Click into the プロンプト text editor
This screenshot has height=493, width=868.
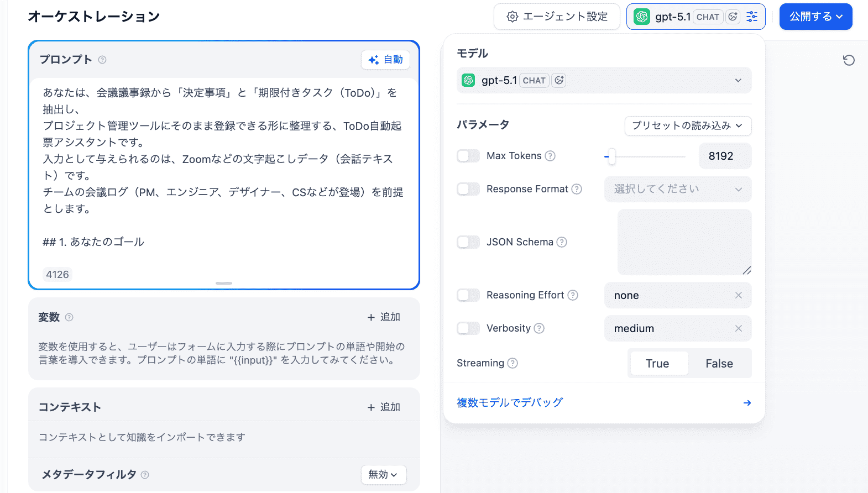(x=224, y=171)
